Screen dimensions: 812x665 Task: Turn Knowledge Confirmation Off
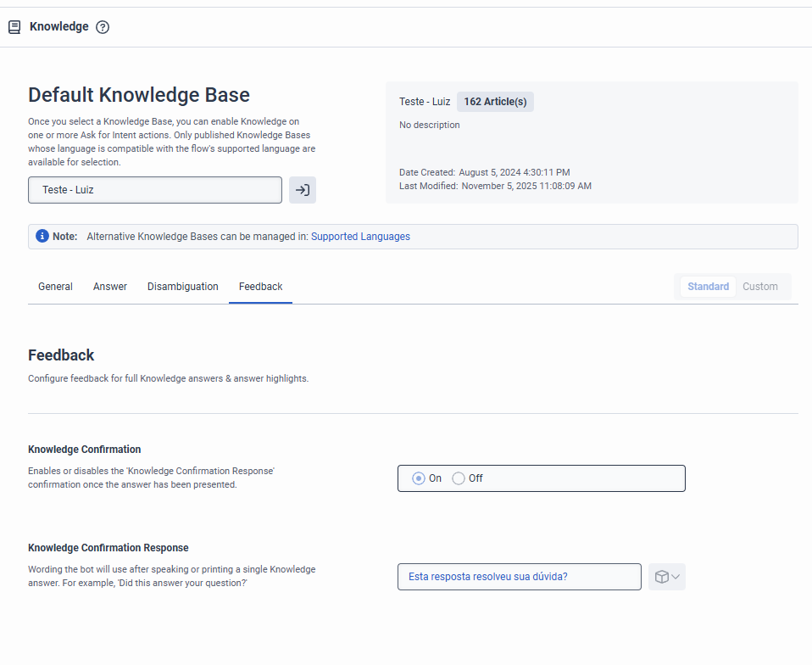click(x=459, y=478)
